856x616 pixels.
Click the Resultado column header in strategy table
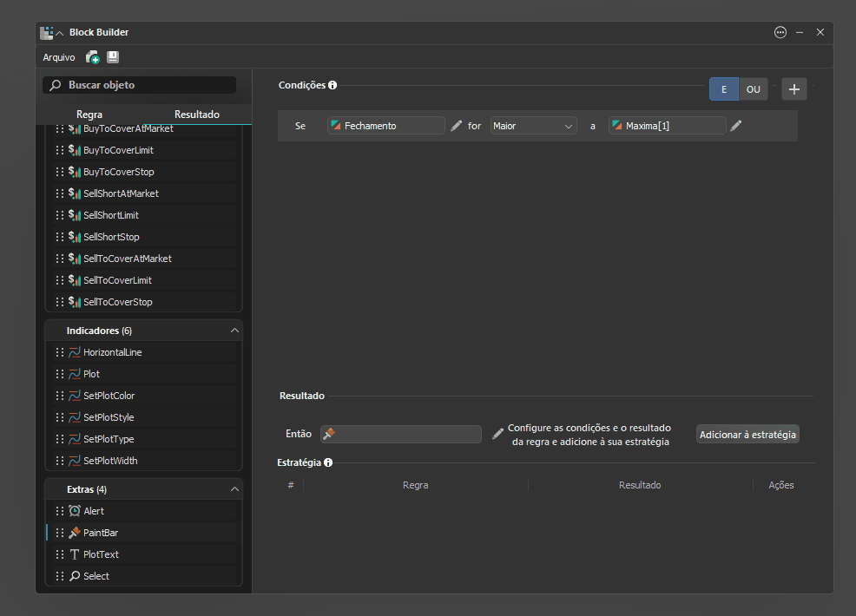pyautogui.click(x=640, y=485)
